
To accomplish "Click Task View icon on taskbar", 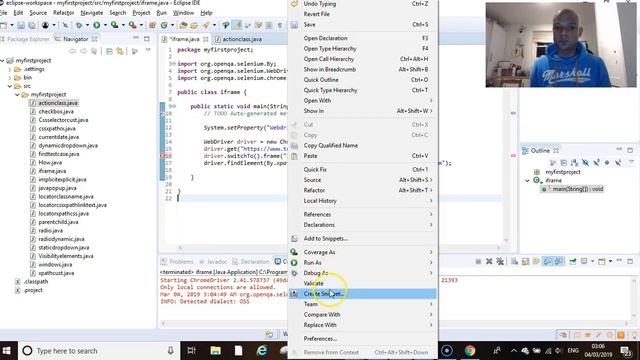I will tap(191, 351).
